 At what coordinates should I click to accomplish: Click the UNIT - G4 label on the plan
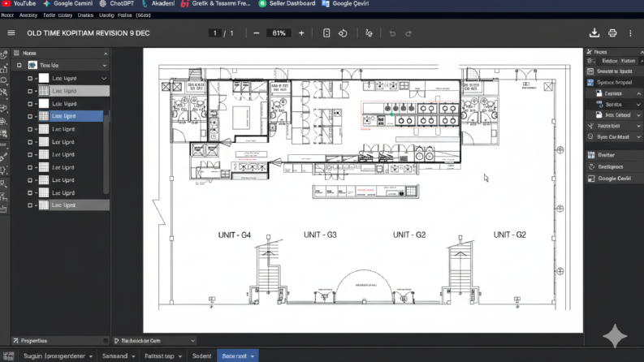(x=235, y=235)
